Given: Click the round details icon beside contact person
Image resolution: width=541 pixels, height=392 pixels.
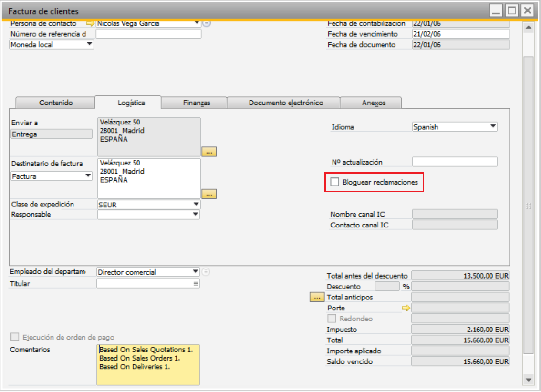Looking at the screenshot, I should click(x=206, y=23).
